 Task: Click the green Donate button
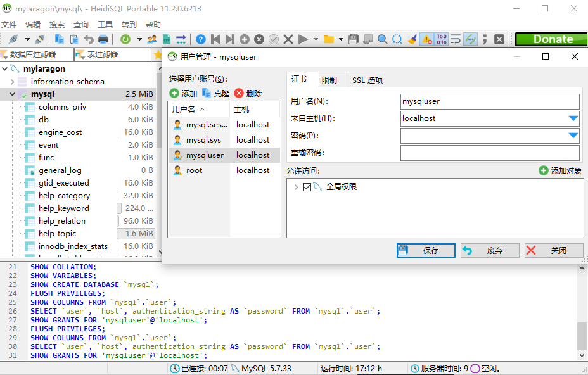click(x=551, y=39)
